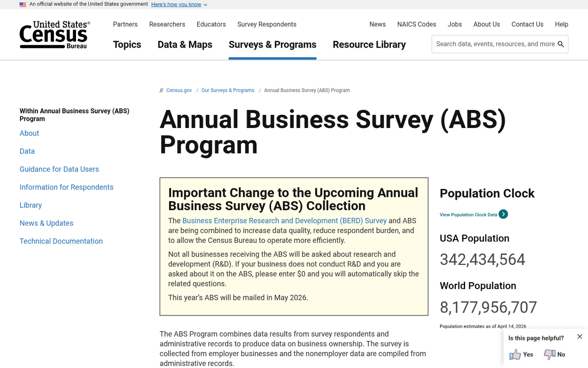Click the U.S. flag icon in the banner

[23, 4]
